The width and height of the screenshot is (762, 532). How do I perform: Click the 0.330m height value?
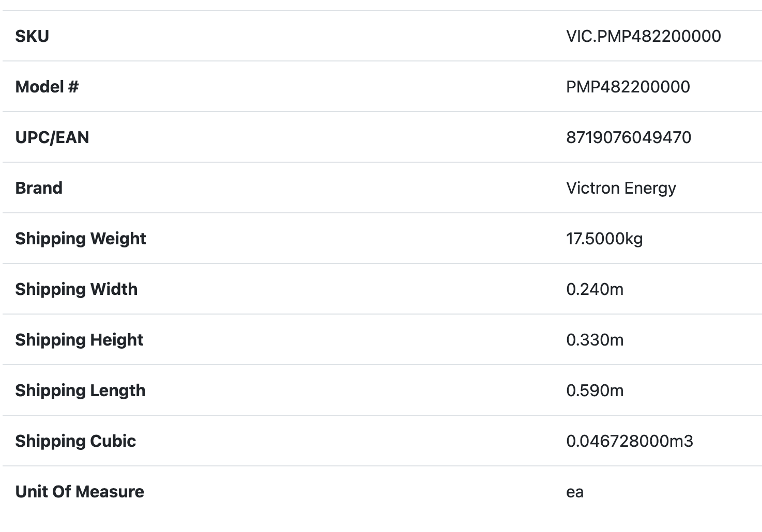coord(595,340)
